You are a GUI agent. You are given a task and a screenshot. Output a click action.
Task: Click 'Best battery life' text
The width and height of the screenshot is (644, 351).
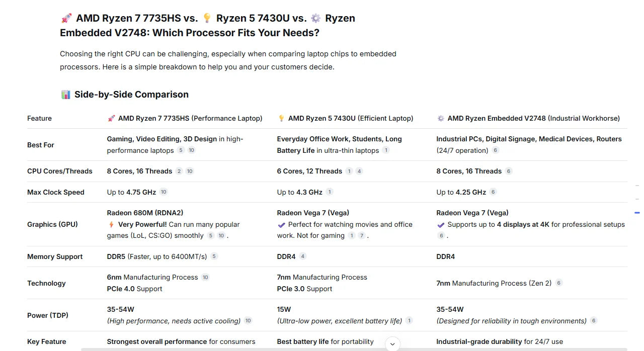pyautogui.click(x=303, y=341)
